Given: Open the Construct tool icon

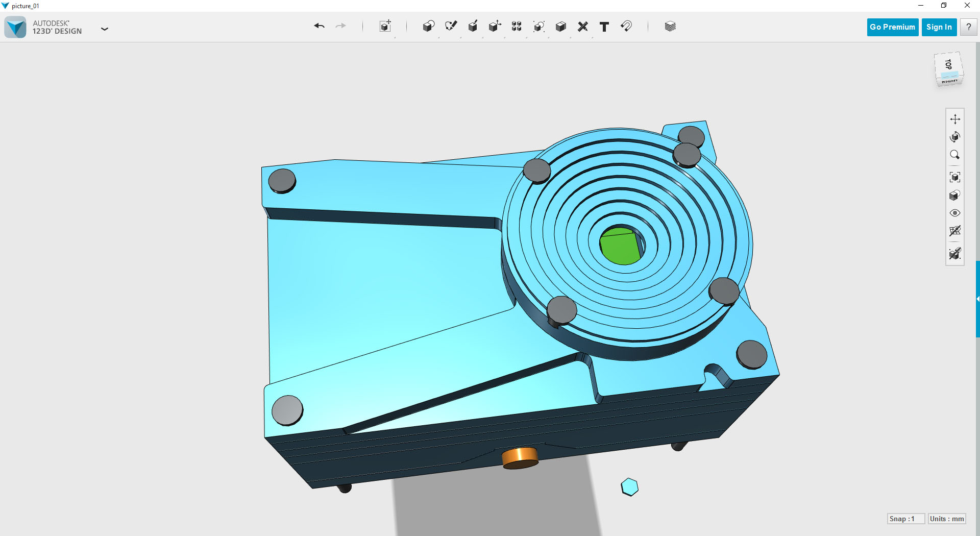Looking at the screenshot, I should 473,27.
